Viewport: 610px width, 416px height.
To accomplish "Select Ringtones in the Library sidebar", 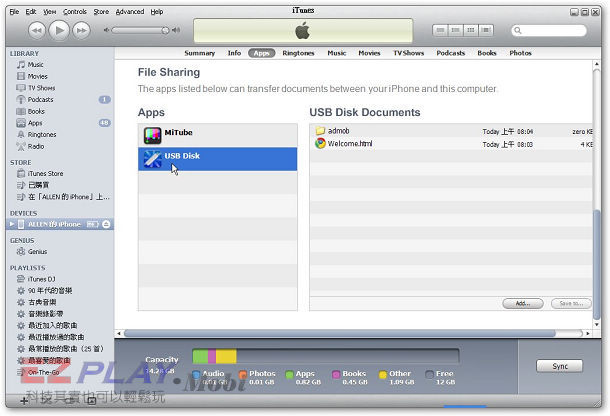I will [42, 135].
